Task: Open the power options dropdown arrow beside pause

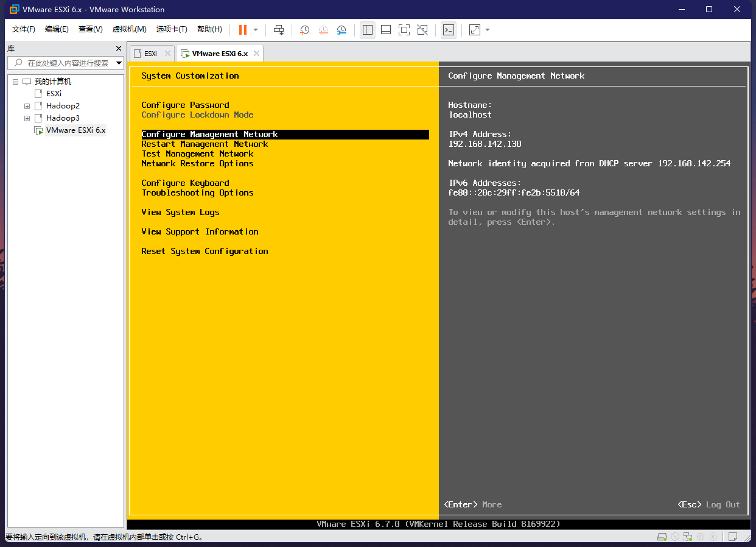Action: coord(256,30)
